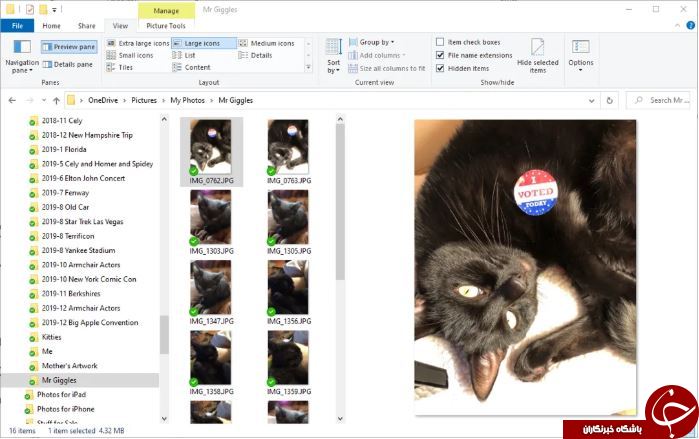This screenshot has height=439, width=699.
Task: Click My Photos in the address path
Action: (x=187, y=100)
